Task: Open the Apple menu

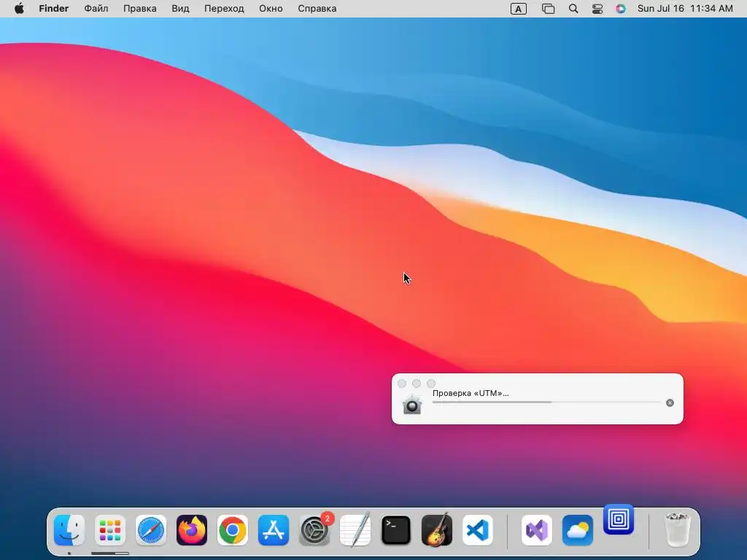Action: pyautogui.click(x=19, y=9)
